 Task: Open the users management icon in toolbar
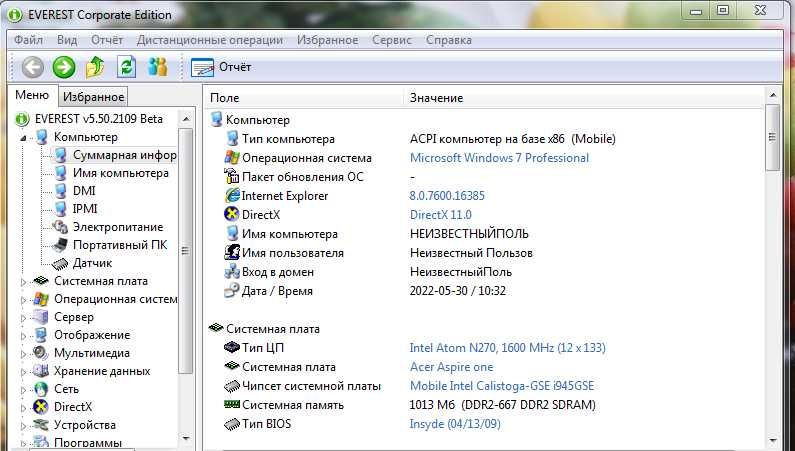pyautogui.click(x=158, y=67)
